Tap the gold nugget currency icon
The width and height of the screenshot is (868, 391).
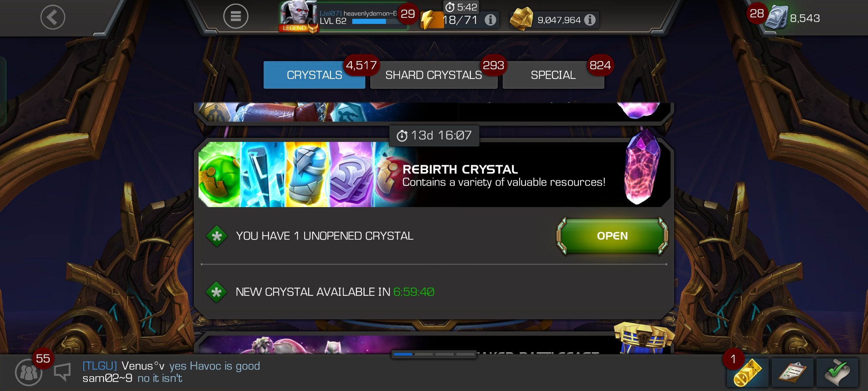521,19
